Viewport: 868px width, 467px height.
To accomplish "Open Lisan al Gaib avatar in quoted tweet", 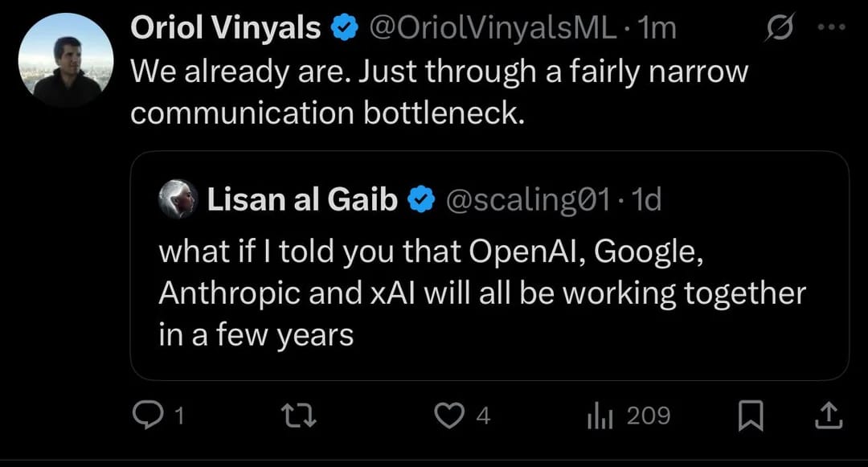I will [178, 199].
